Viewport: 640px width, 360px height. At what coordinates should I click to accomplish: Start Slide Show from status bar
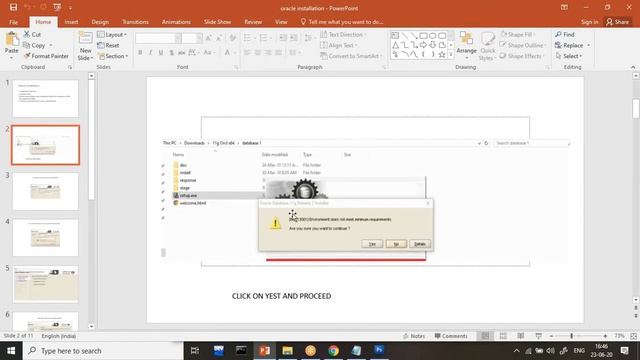[x=539, y=336]
